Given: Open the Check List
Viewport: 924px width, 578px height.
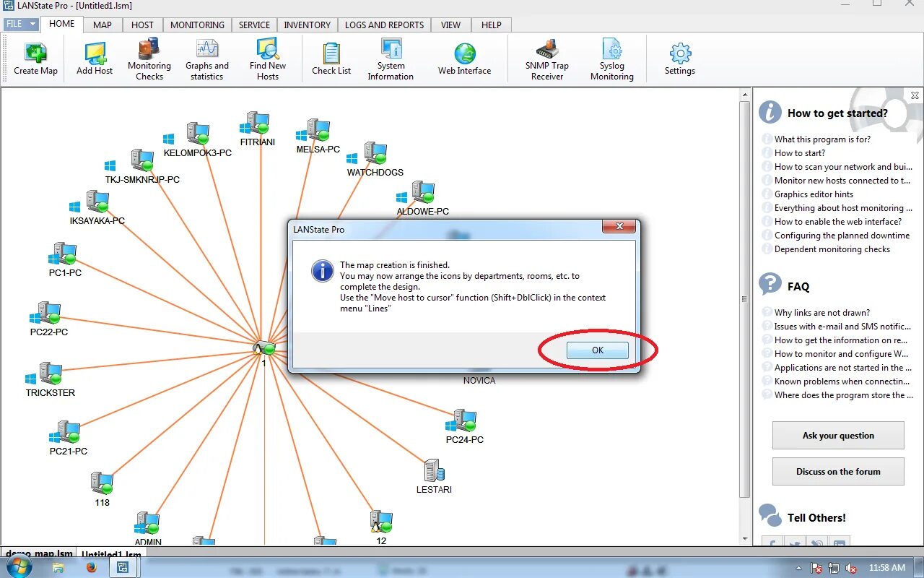Looking at the screenshot, I should 331,59.
